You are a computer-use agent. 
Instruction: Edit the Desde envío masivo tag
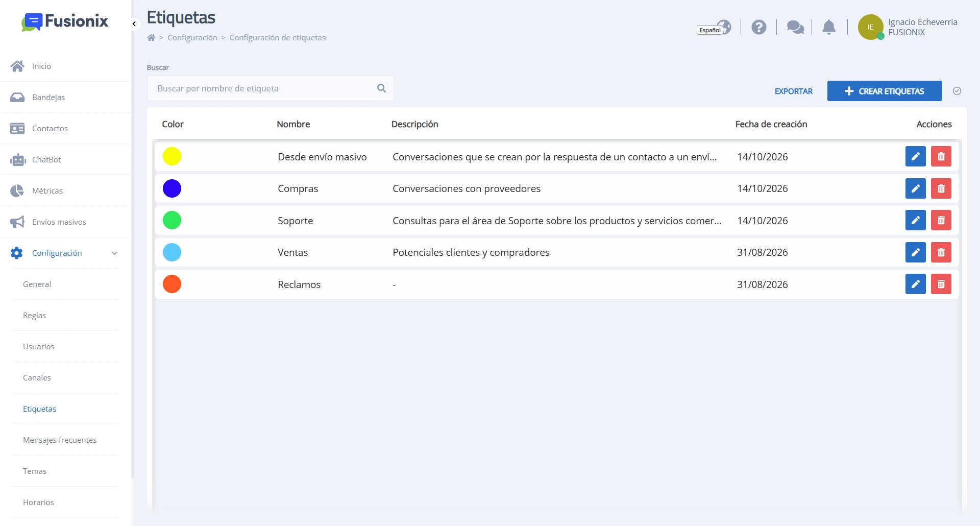[915, 156]
